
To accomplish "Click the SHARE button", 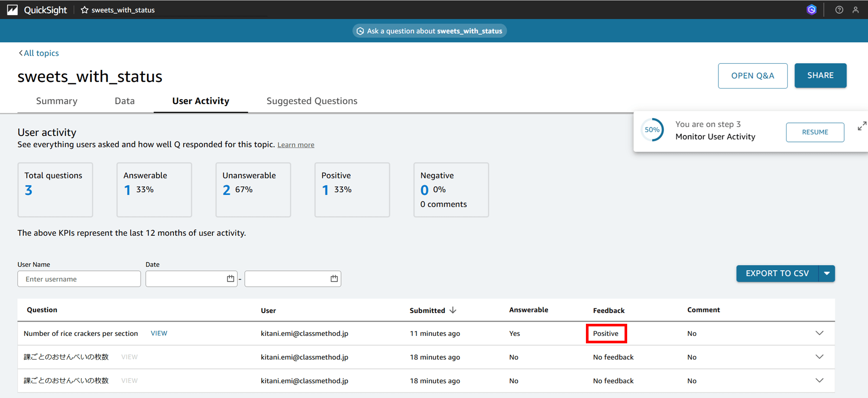I will (820, 76).
